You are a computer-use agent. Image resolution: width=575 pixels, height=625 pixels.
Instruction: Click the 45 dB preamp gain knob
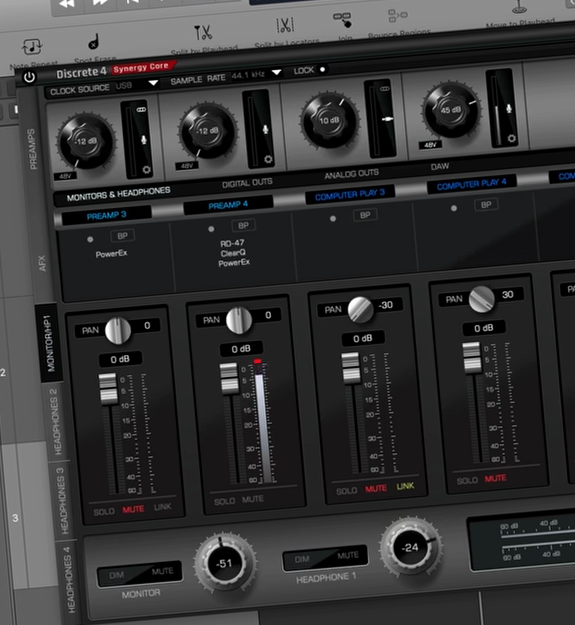451,110
